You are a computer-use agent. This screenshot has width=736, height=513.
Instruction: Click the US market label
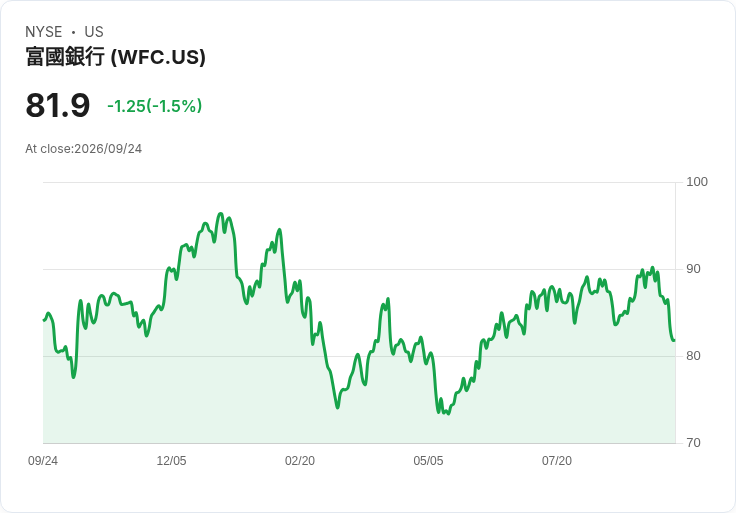point(94,32)
